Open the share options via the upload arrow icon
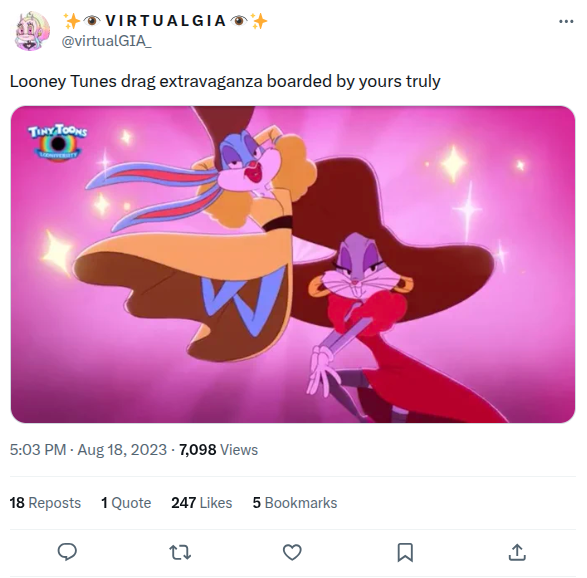The image size is (587, 578). [517, 552]
